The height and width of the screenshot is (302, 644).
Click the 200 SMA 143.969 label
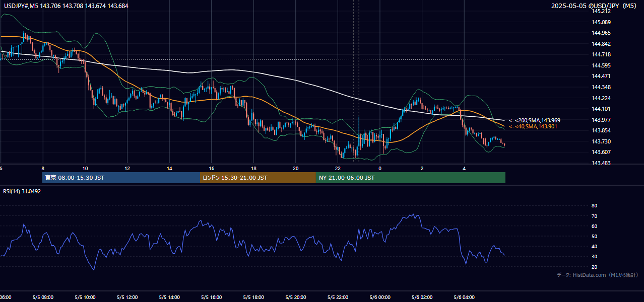[x=535, y=120]
